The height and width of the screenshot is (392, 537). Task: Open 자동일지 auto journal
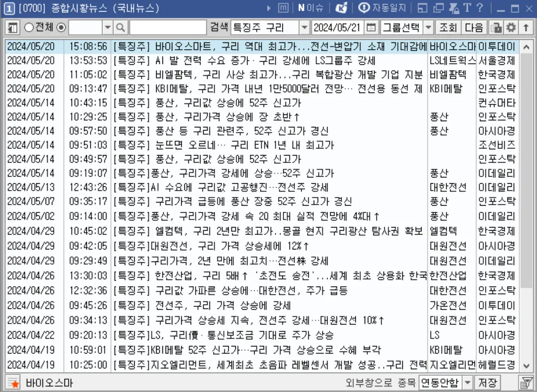(382, 8)
